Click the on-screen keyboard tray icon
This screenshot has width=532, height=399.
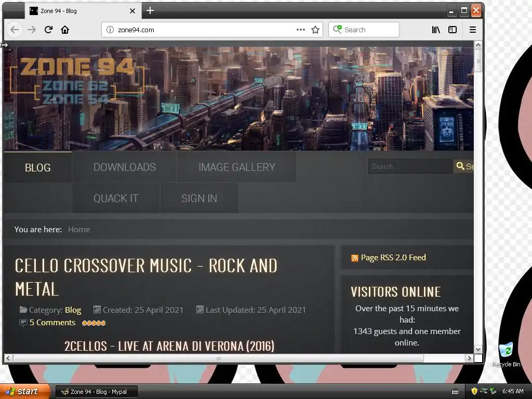tap(455, 392)
